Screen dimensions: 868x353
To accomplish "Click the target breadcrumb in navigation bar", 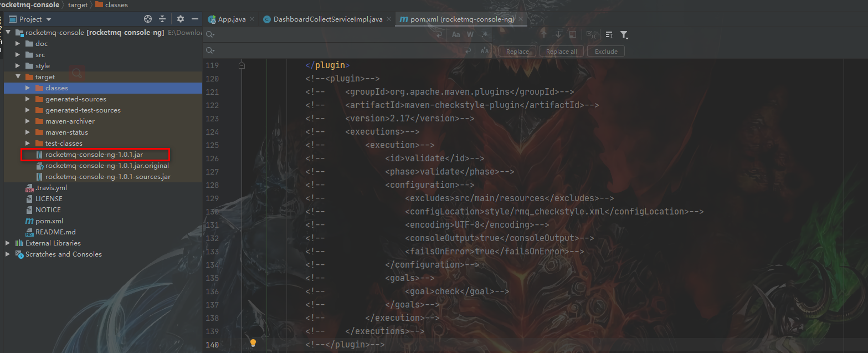I will coord(78,4).
